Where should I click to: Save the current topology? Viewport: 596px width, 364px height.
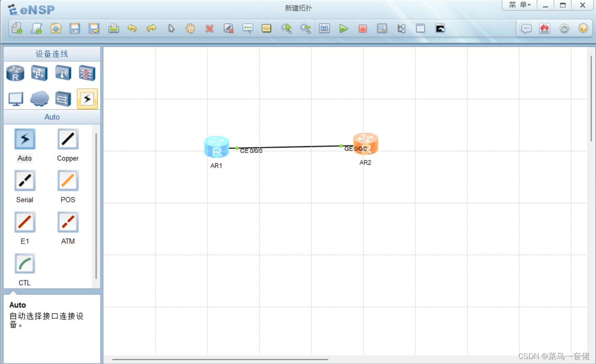point(75,28)
